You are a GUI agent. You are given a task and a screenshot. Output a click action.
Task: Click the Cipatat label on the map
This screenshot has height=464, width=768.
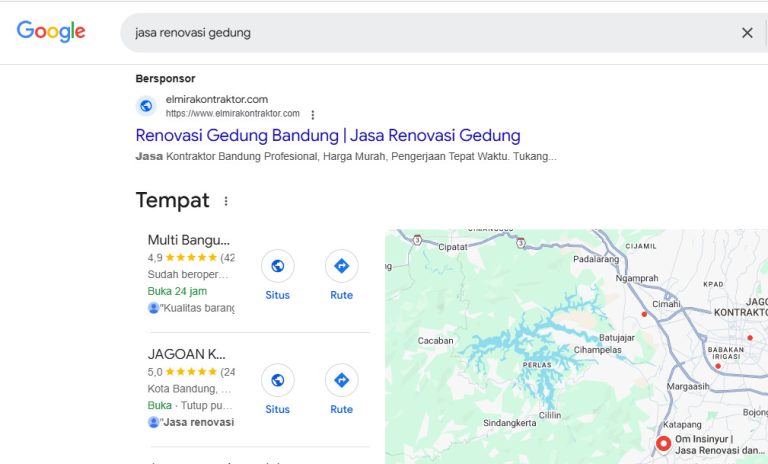pos(453,247)
